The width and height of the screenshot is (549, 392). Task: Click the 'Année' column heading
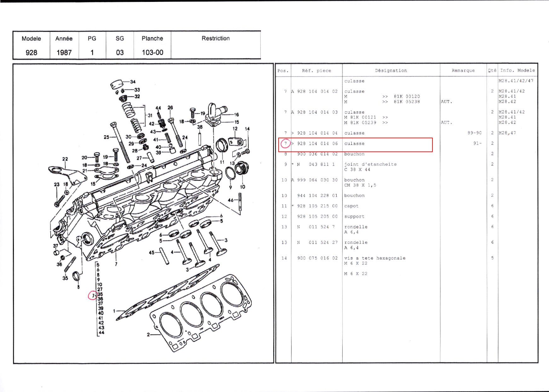64,38
